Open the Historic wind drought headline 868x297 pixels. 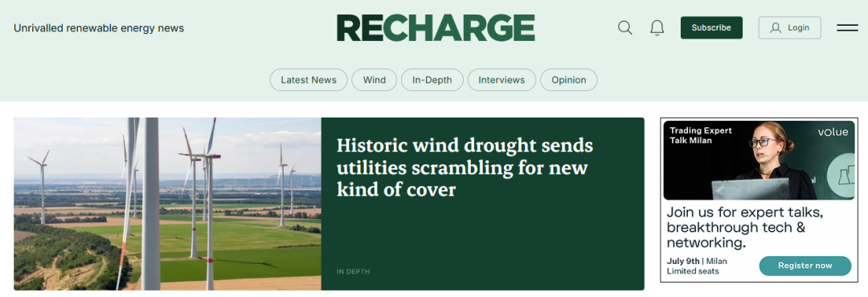click(465, 168)
